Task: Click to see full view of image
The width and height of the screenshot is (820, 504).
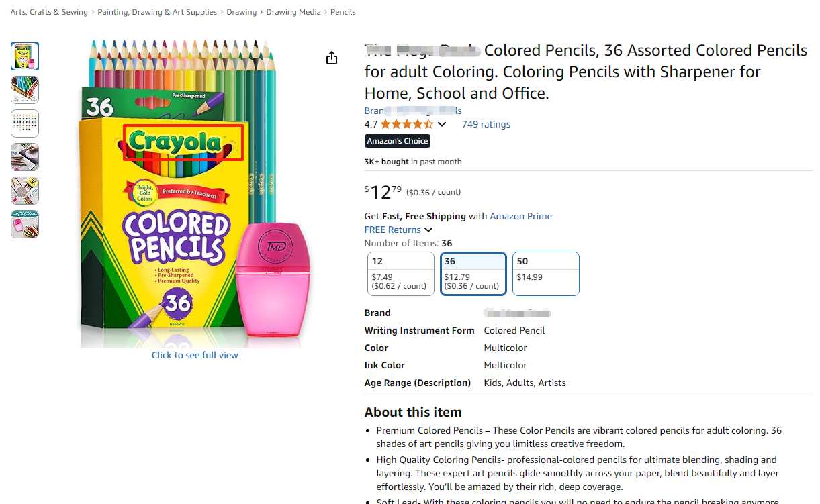Action: click(195, 355)
